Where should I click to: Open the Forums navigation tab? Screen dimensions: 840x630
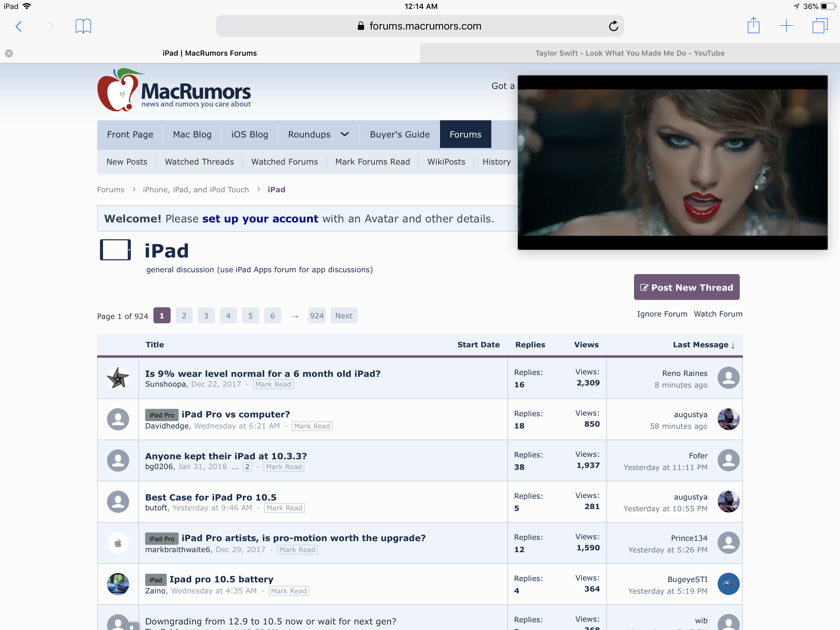tap(465, 134)
